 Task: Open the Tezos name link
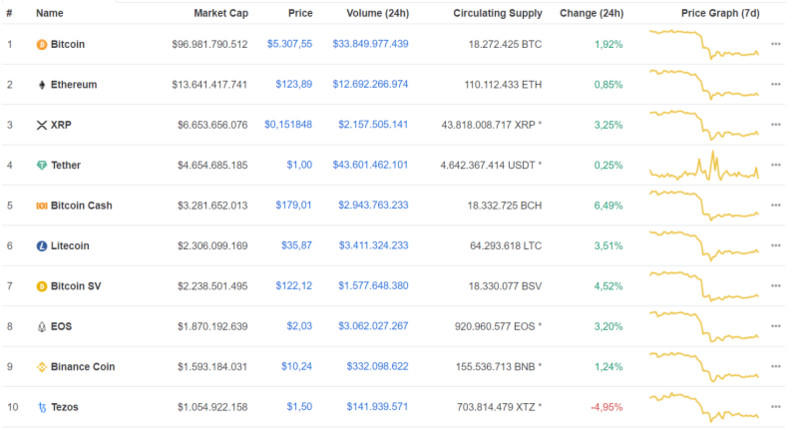point(65,407)
